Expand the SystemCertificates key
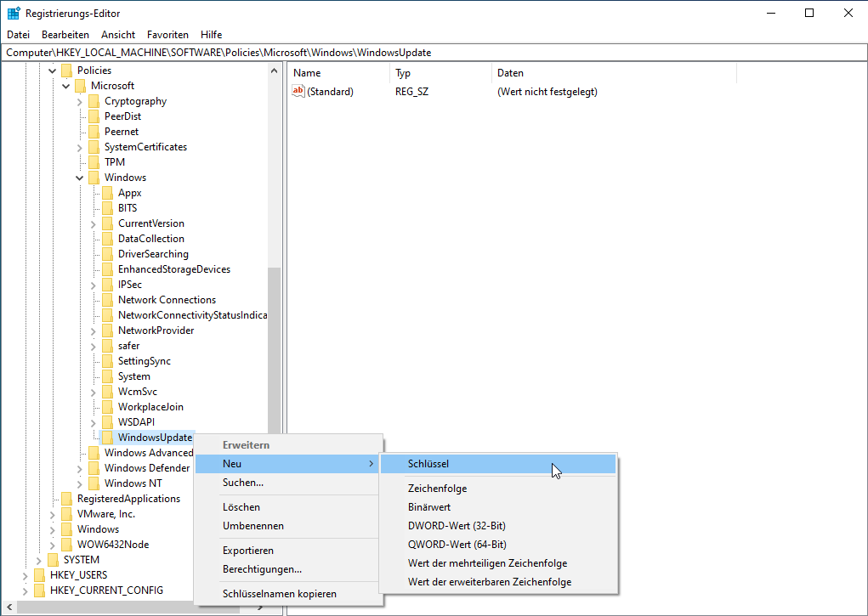The height and width of the screenshot is (616, 868). [x=80, y=148]
